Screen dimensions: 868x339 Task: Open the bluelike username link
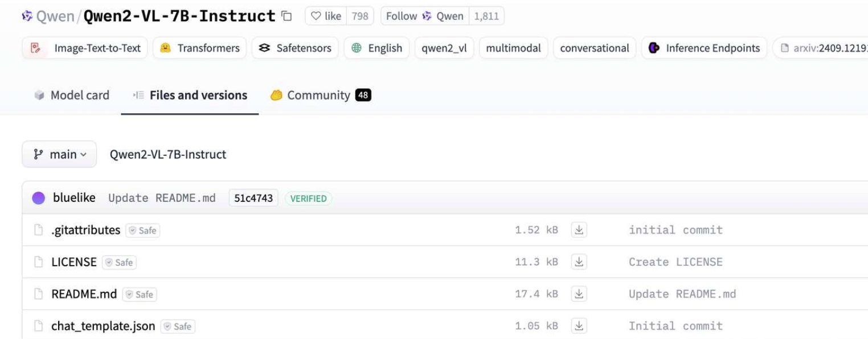coord(75,198)
